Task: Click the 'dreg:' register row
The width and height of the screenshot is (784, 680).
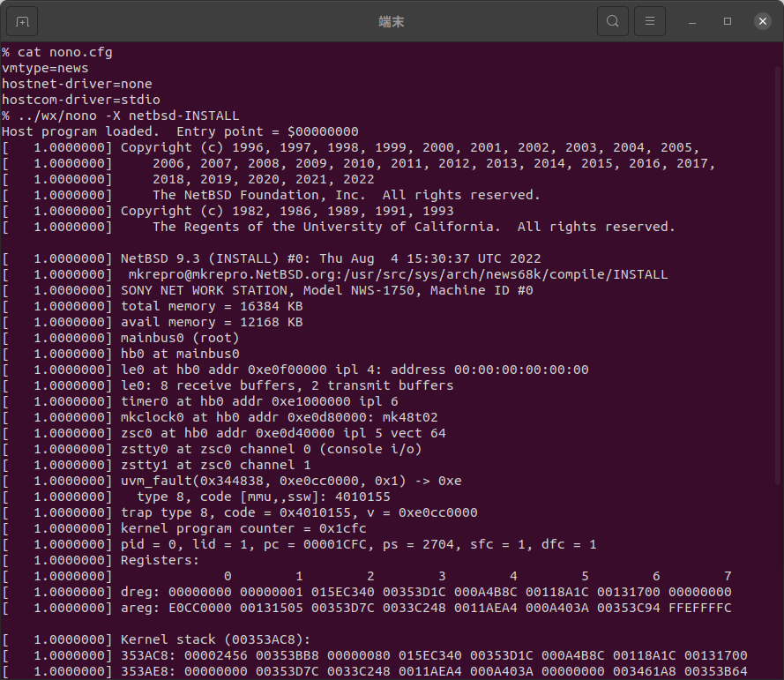Action: [x=367, y=592]
